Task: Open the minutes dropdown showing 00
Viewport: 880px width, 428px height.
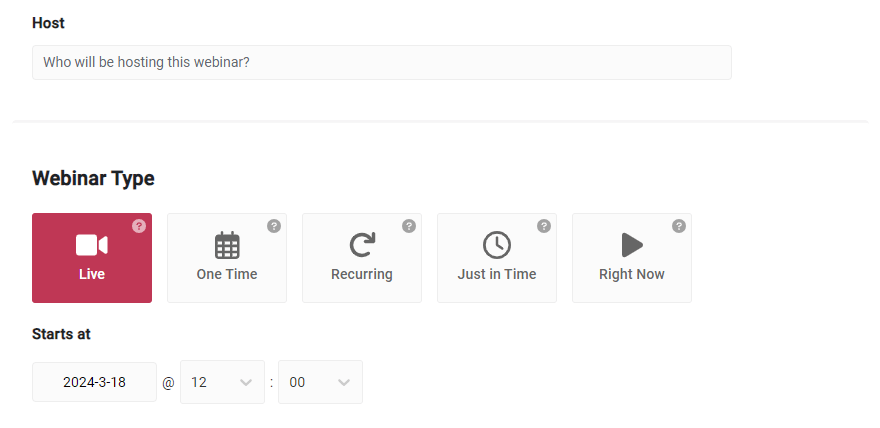Action: click(320, 382)
